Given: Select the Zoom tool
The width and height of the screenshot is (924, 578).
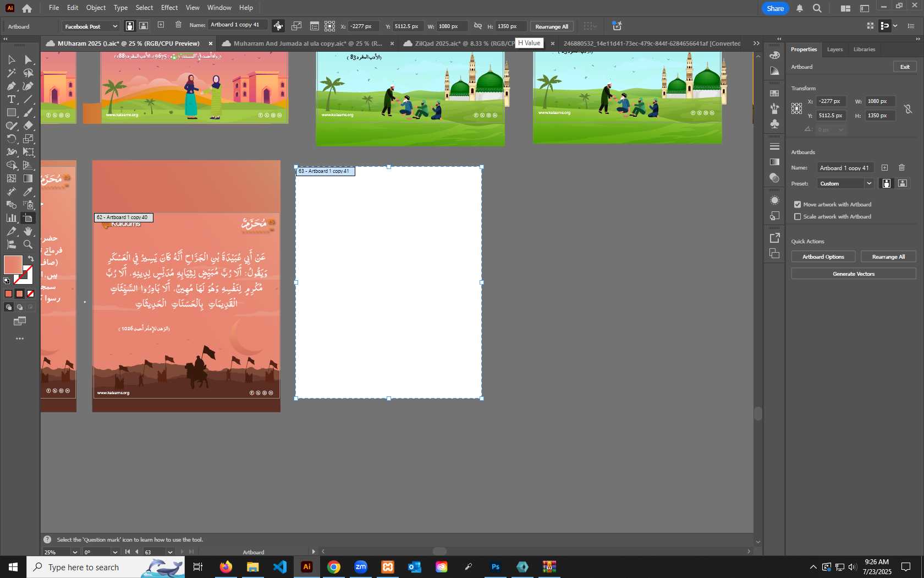Looking at the screenshot, I should click(29, 244).
